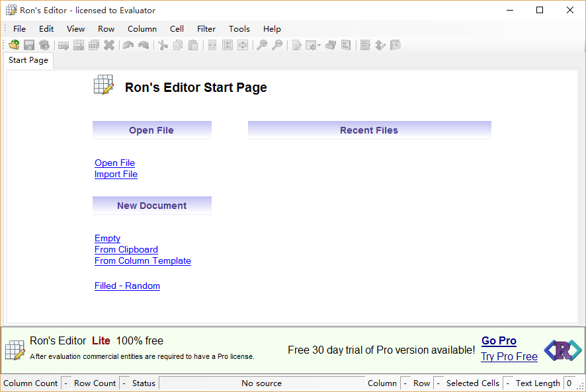Click the reload file toolbar icon
Viewport: 586px width, 392px height.
pos(44,45)
